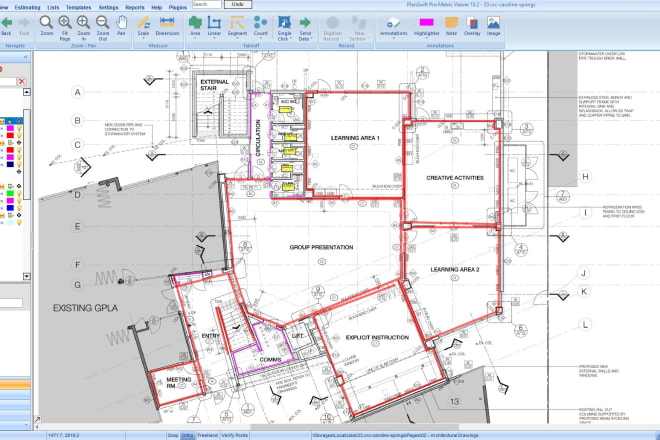Click the '1471.7, 2019.2' coordinates readout
This screenshot has height=440, width=660.
[64, 435]
